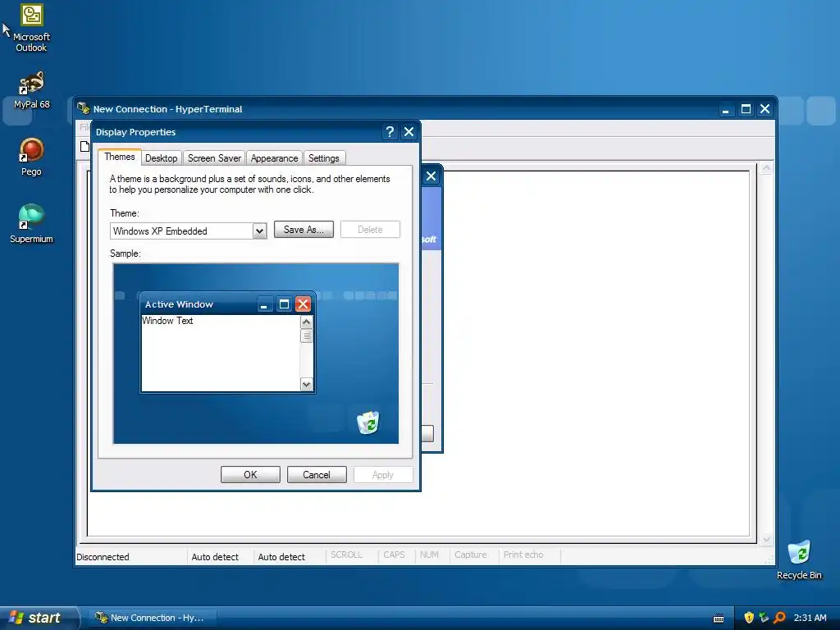Screen dimensions: 840x630
Task: Close the Display Properties dialog
Action: pyautogui.click(x=409, y=132)
